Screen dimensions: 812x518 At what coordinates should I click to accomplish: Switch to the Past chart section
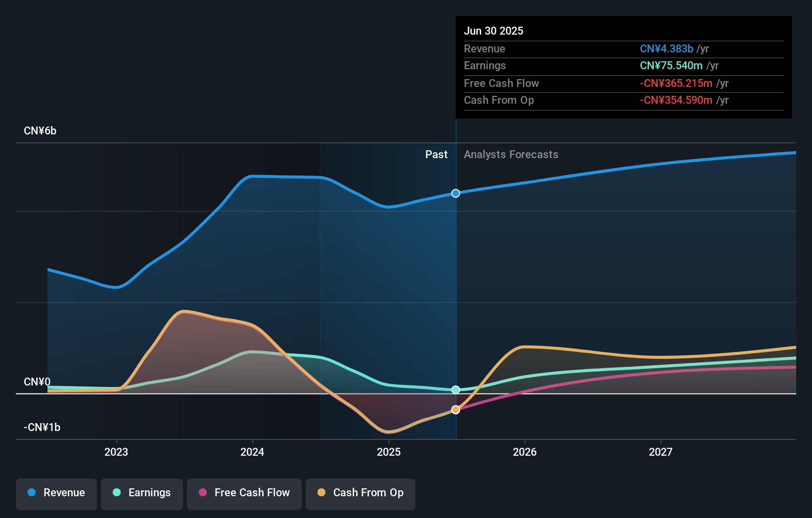pyautogui.click(x=436, y=154)
